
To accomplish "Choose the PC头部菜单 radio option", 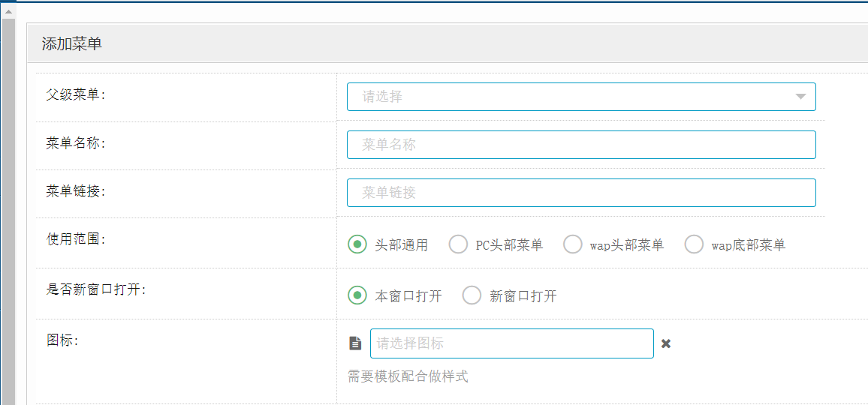I will tap(458, 244).
